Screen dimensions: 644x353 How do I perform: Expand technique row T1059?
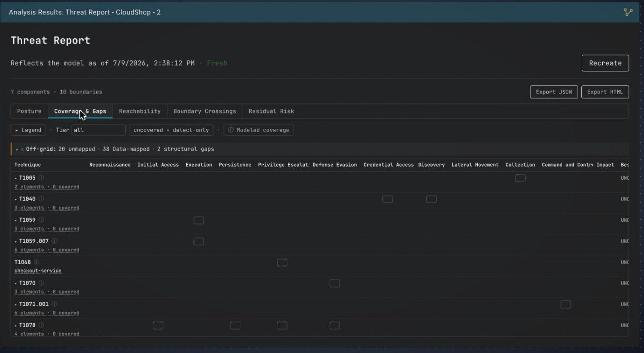[x=16, y=221]
